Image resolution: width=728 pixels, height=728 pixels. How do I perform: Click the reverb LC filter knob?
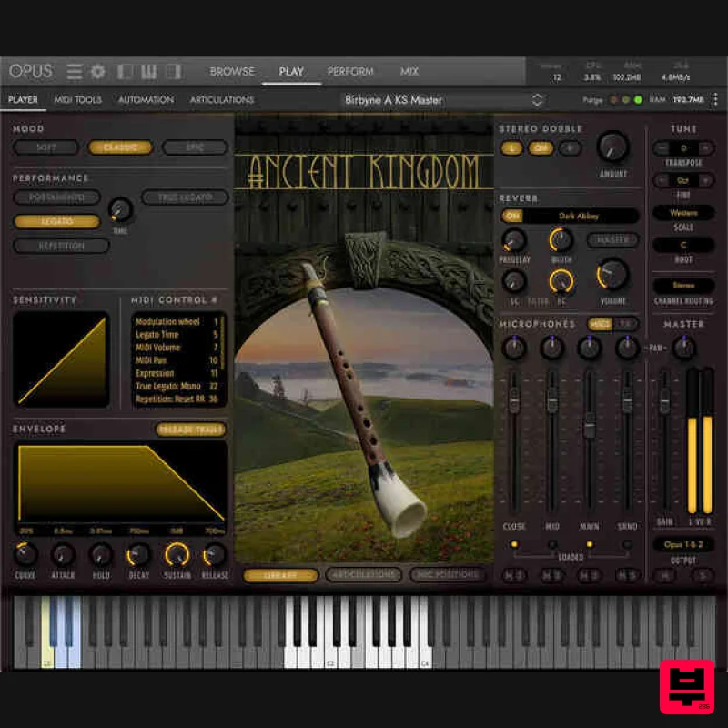(514, 281)
